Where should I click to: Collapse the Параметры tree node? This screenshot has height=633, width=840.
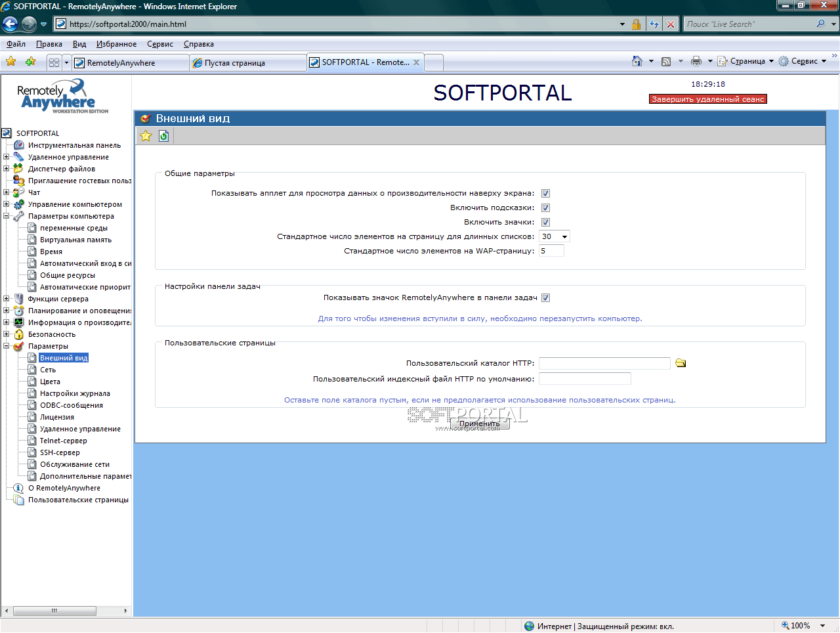tap(7, 346)
